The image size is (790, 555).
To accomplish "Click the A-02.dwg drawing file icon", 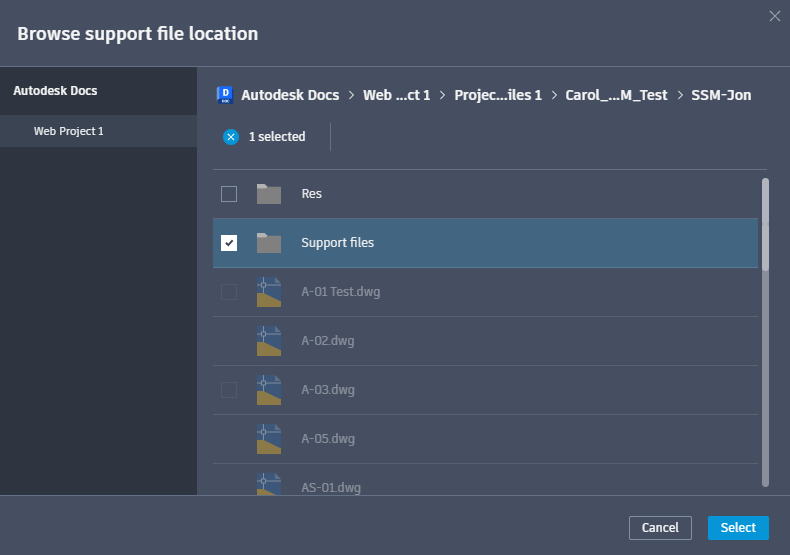I will (268, 341).
